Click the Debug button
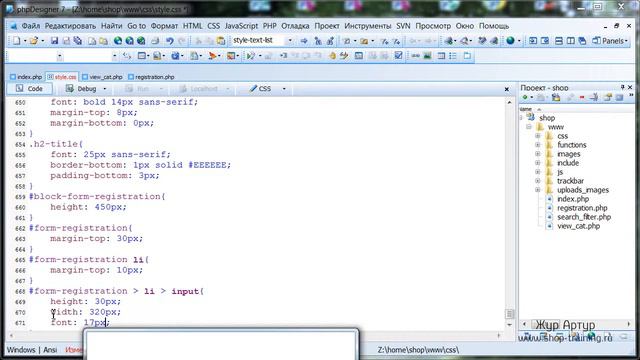This screenshot has width=640, height=360. 82,89
